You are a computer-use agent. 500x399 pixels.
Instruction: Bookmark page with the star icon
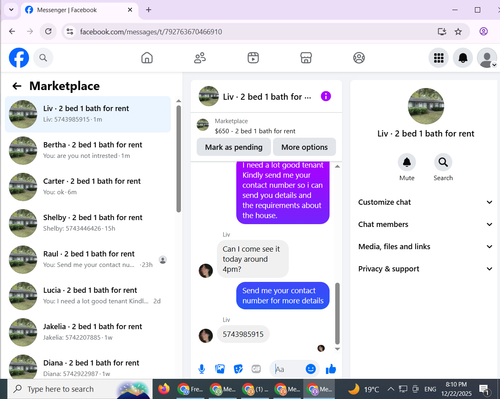click(x=458, y=32)
